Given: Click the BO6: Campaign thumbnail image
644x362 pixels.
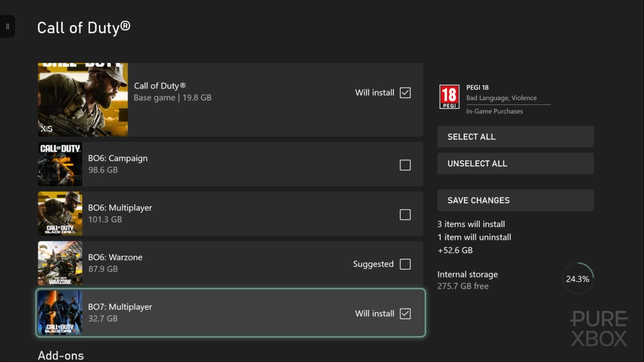Looking at the screenshot, I should (60, 164).
